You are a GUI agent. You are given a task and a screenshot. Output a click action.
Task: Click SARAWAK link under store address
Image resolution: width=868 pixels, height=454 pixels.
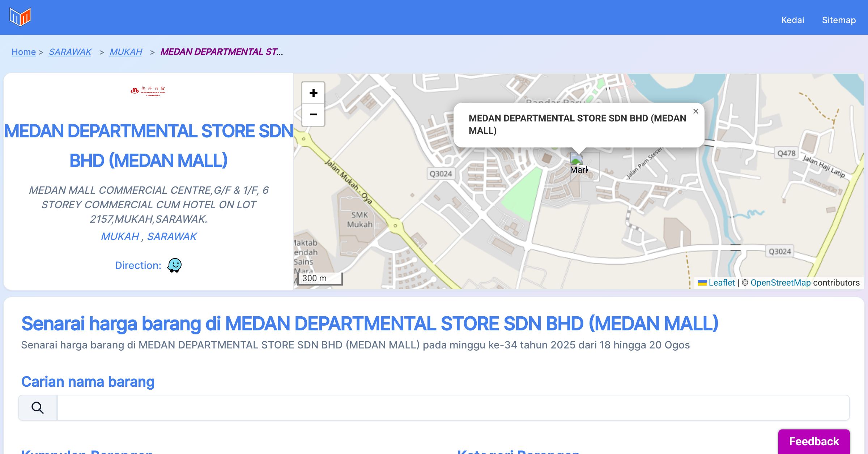pyautogui.click(x=172, y=236)
